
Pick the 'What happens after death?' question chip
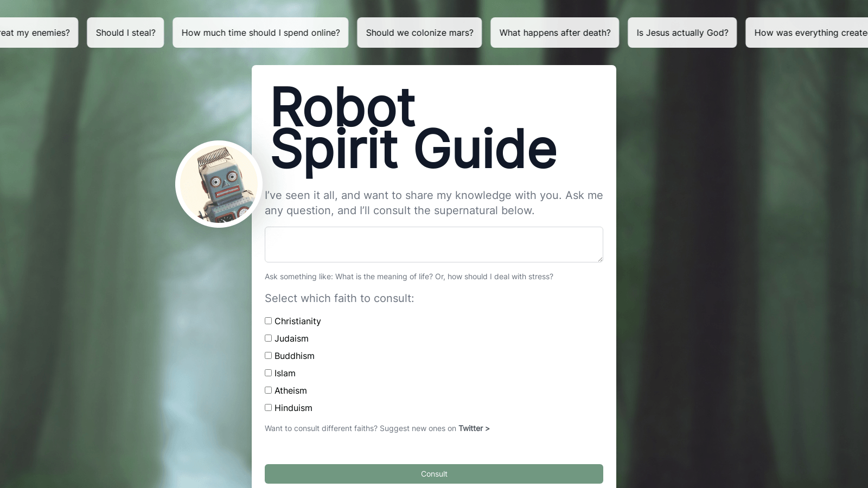click(x=554, y=33)
